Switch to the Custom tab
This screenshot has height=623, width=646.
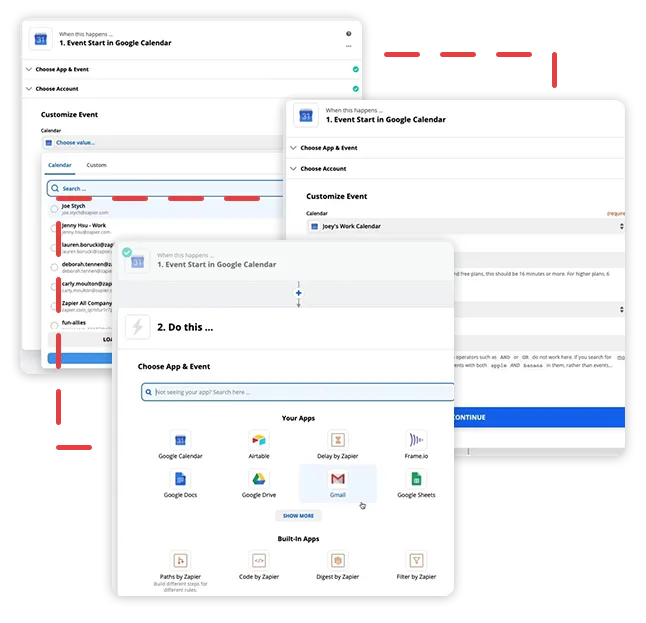96,165
